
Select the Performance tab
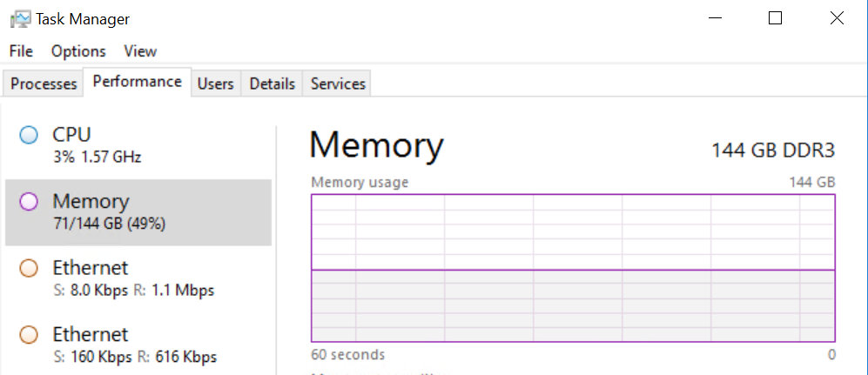(x=137, y=82)
